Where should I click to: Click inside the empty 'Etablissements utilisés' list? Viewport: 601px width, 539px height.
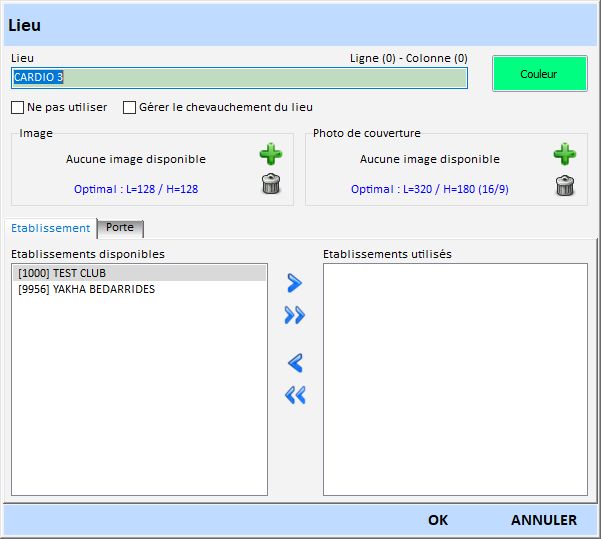(x=455, y=380)
